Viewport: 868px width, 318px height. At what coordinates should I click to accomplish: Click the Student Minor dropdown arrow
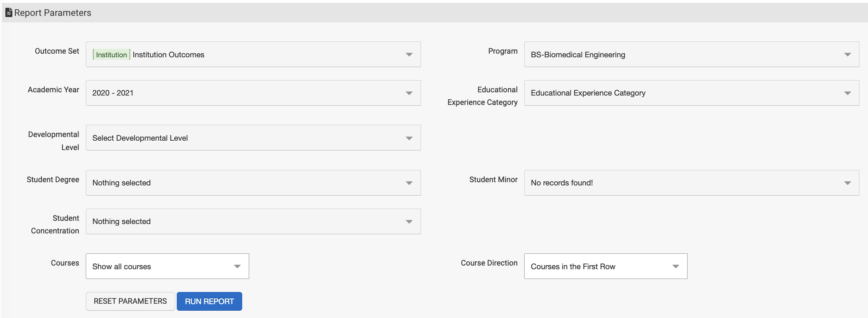pyautogui.click(x=847, y=183)
